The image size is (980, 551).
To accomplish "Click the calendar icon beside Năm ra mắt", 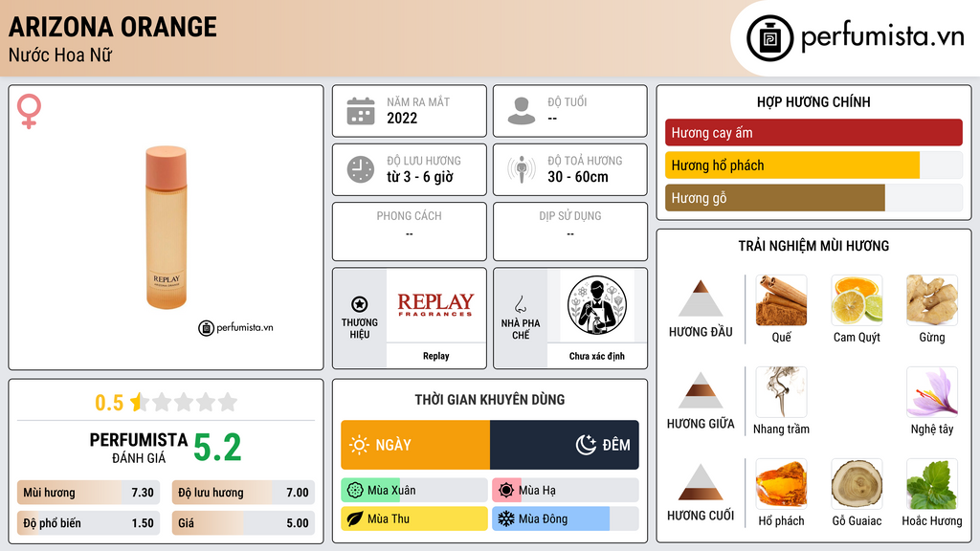I will (x=361, y=111).
